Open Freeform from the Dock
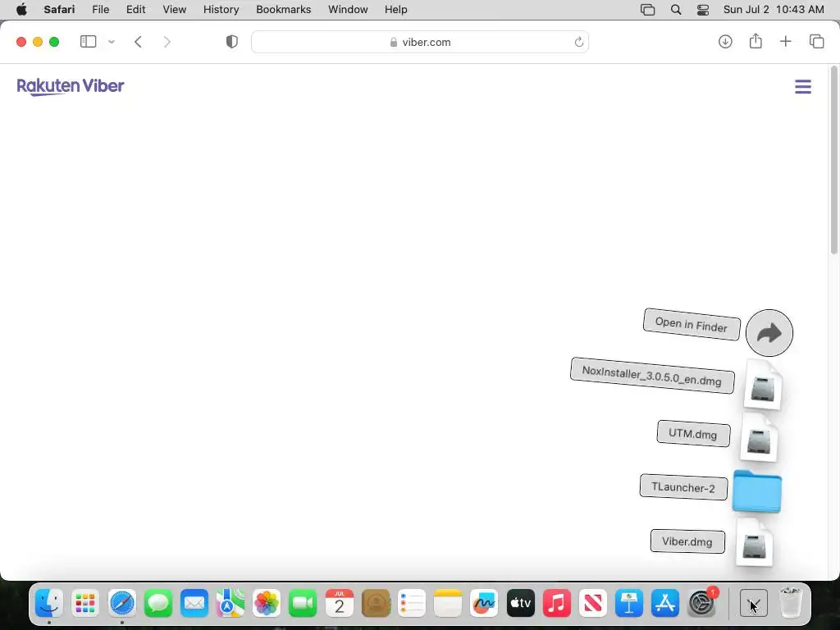 tap(484, 603)
